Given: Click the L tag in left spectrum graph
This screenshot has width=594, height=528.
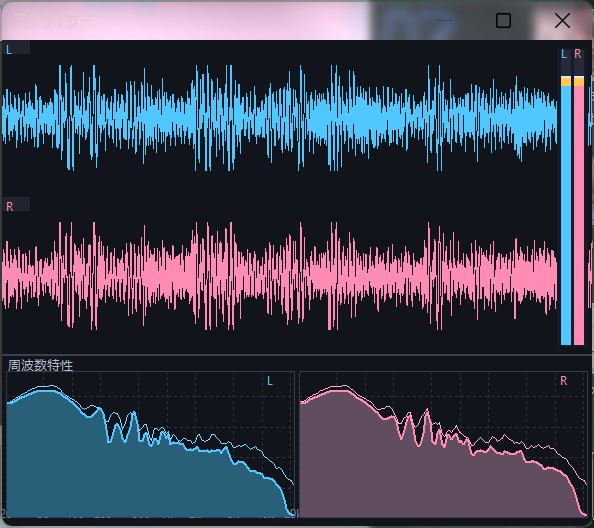Looking at the screenshot, I should coord(270,381).
